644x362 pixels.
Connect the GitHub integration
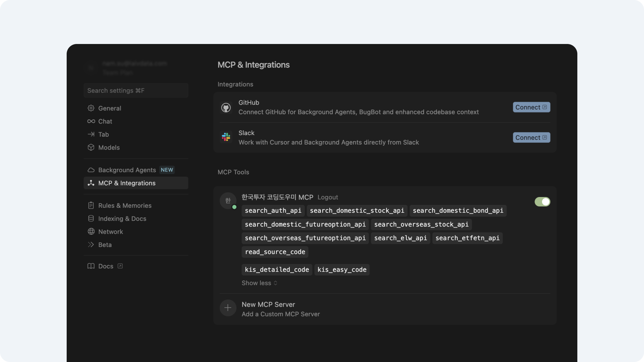531,107
